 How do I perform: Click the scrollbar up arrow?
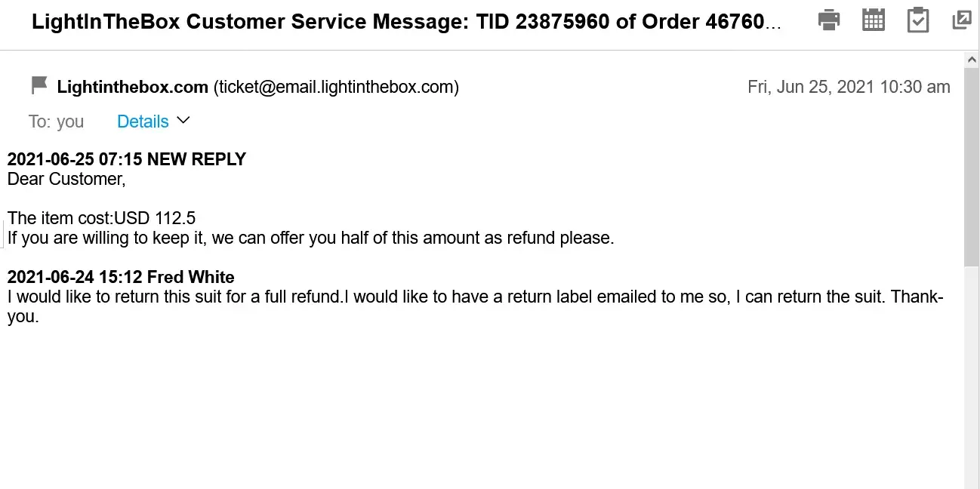pos(972,60)
